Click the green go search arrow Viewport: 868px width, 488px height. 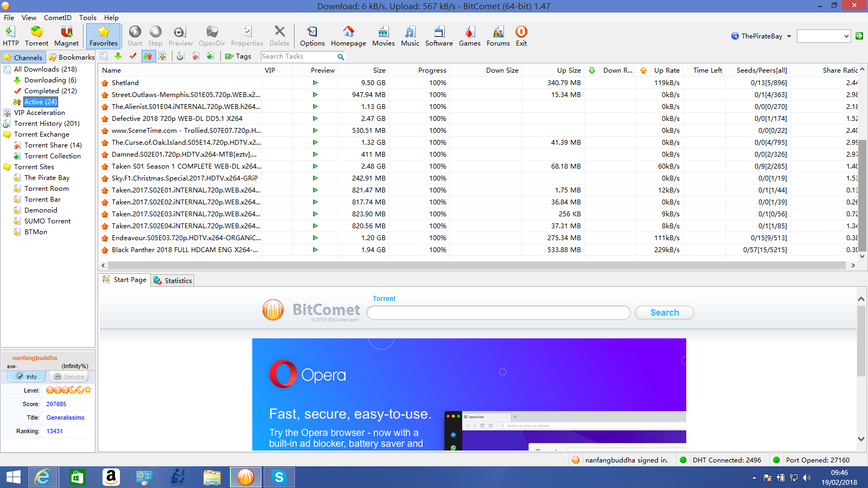[859, 36]
